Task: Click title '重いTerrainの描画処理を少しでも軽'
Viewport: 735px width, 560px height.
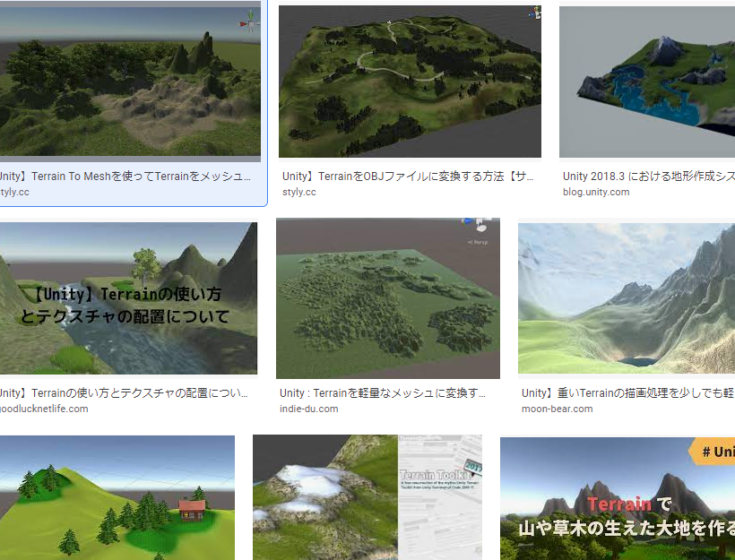Action: [628, 392]
